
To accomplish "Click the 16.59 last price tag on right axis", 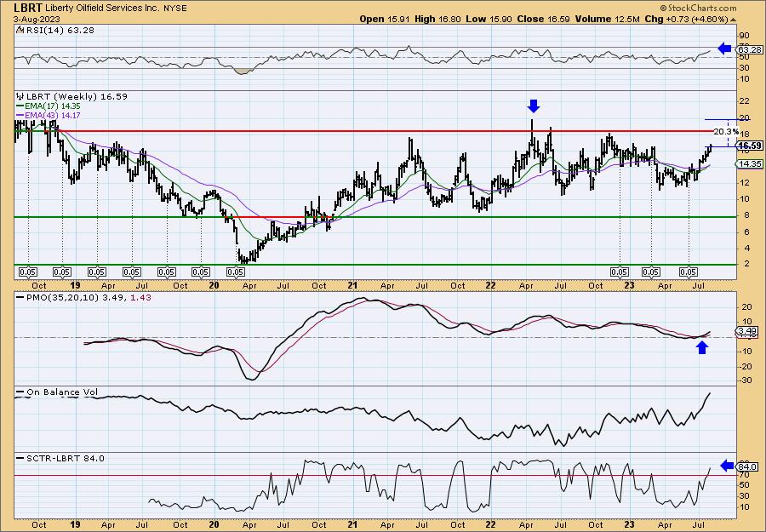I will tap(749, 146).
